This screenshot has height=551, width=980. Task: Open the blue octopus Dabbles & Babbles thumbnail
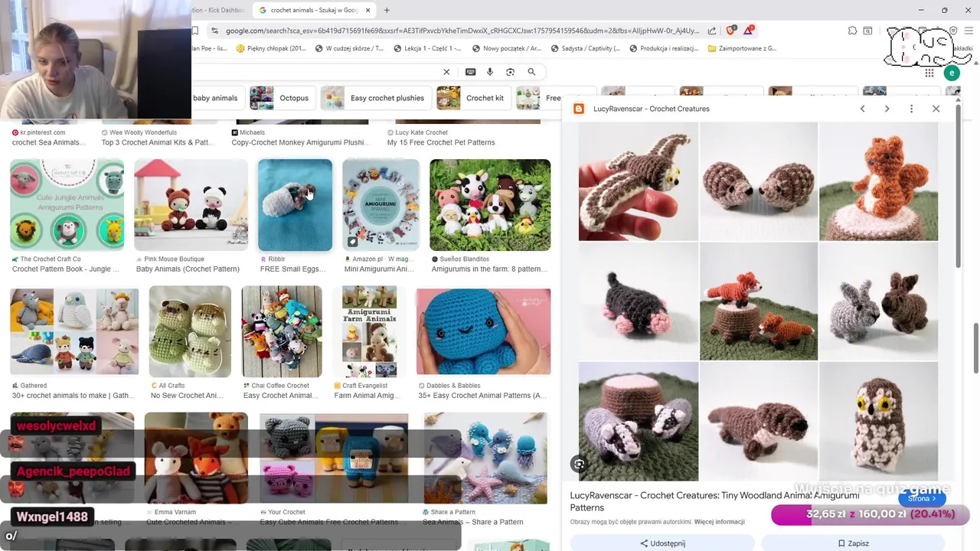(483, 331)
